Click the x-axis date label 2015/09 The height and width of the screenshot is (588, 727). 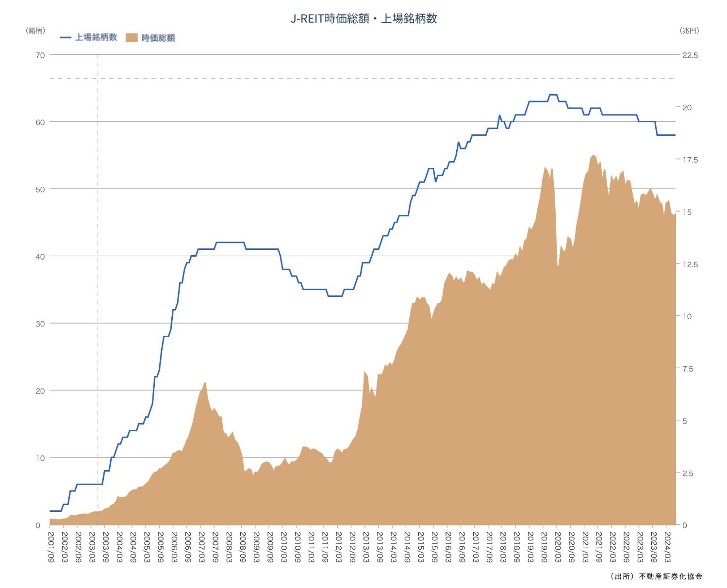(434, 547)
